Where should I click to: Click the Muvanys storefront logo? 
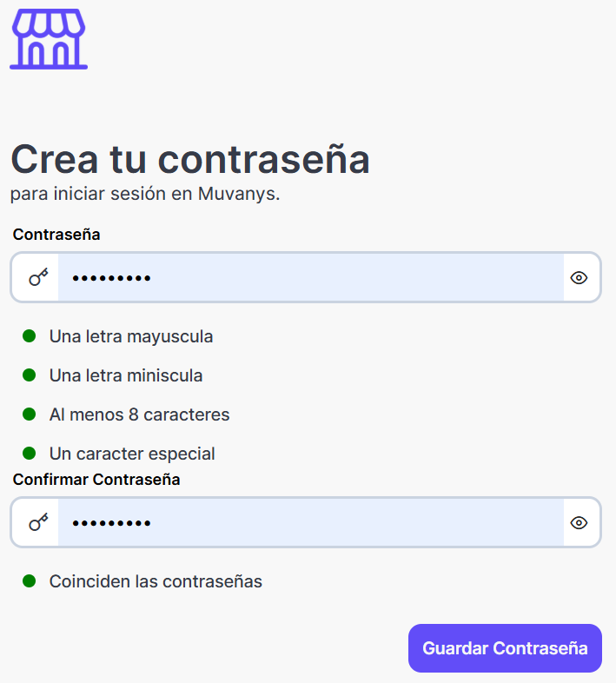point(49,39)
